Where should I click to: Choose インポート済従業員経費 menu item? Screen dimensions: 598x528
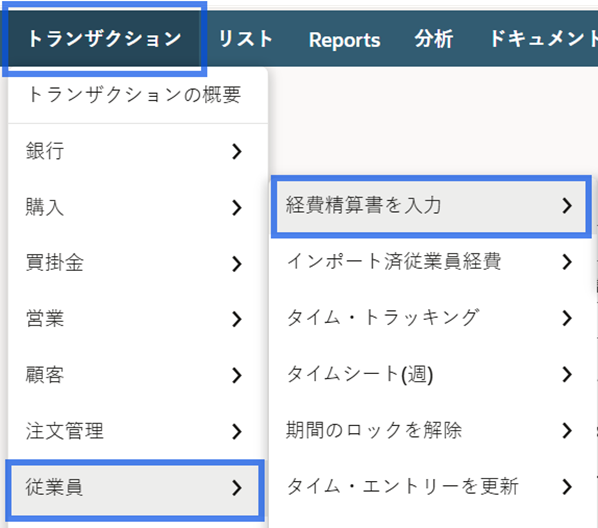pyautogui.click(x=431, y=262)
